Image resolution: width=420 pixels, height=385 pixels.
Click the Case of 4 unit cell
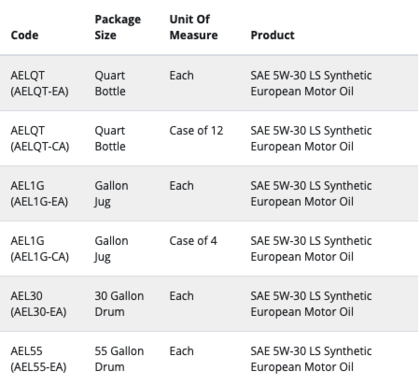click(193, 241)
